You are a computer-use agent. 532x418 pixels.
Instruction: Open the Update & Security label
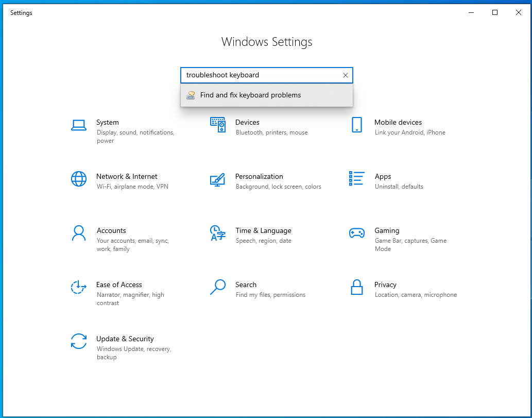click(x=125, y=339)
